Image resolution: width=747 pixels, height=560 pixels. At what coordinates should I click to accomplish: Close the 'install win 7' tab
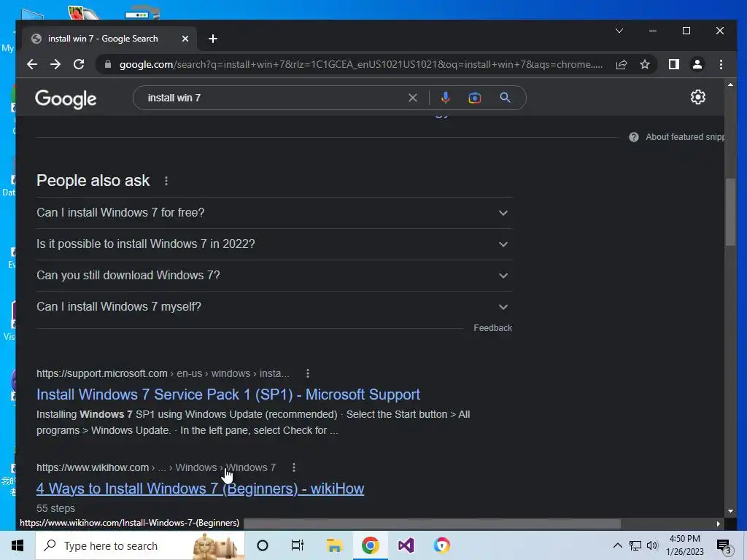tap(185, 39)
